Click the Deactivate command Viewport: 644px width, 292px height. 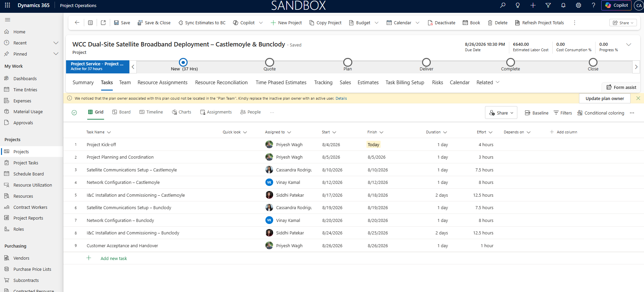[x=441, y=23]
